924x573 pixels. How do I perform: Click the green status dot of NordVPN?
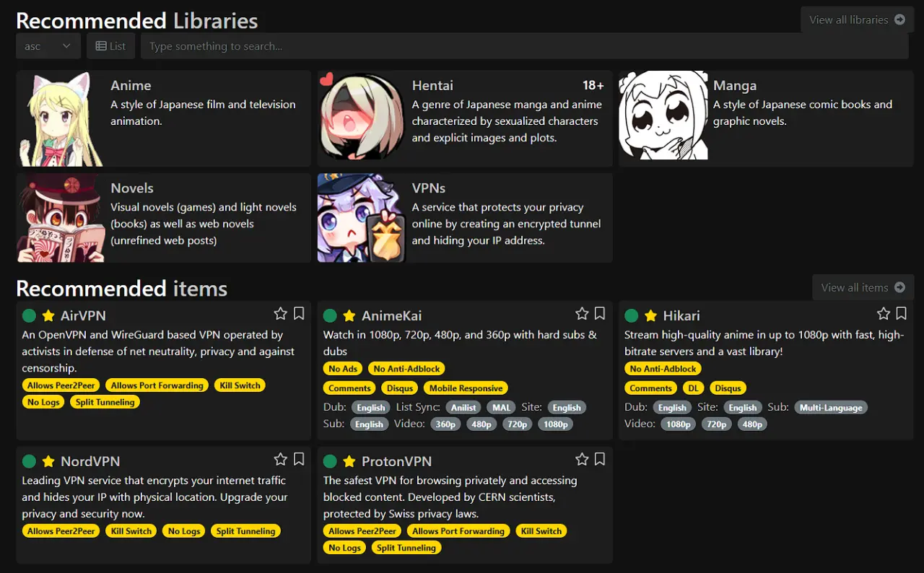point(29,462)
